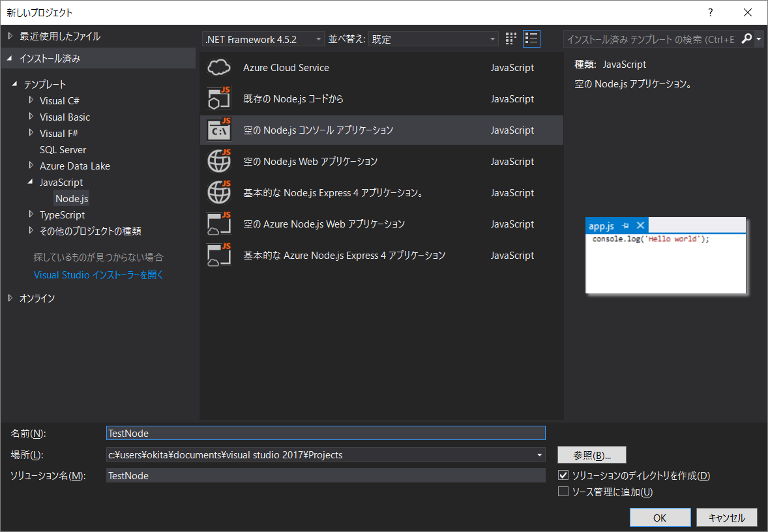Collapse the テンプレート tree node
Image resolution: width=768 pixels, height=532 pixels.
(15, 83)
